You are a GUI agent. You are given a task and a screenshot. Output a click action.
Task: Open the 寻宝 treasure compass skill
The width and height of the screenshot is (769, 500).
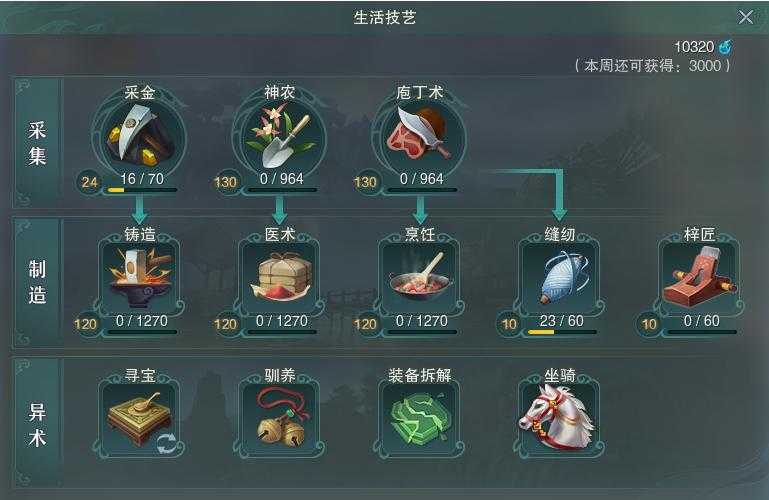(140, 418)
